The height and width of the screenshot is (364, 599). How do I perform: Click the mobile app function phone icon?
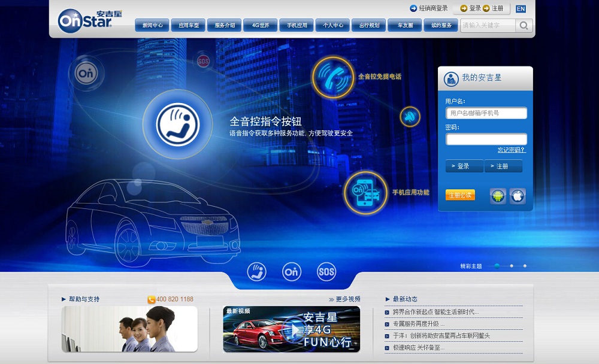365,193
